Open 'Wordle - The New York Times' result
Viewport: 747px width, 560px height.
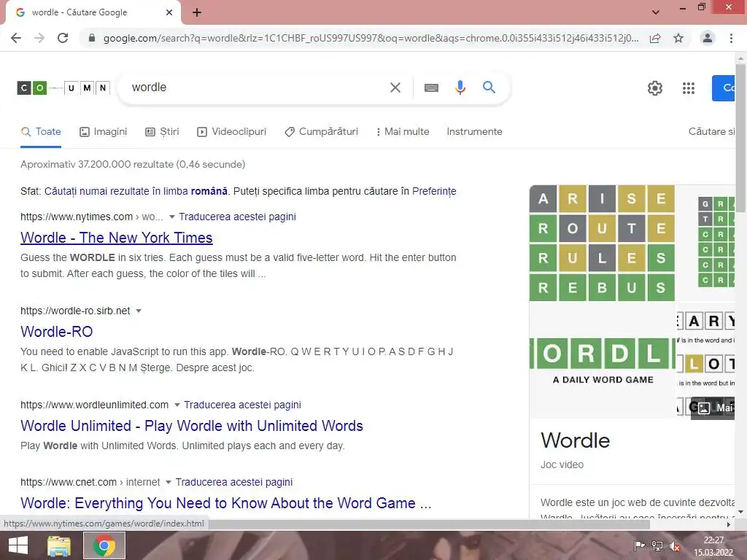[x=116, y=238]
